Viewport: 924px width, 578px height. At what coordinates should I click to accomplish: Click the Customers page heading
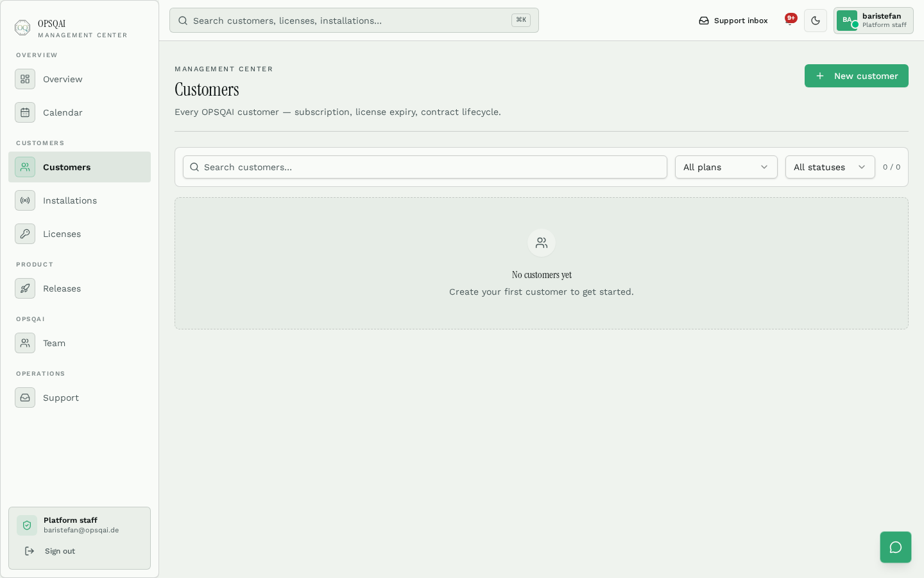click(207, 89)
